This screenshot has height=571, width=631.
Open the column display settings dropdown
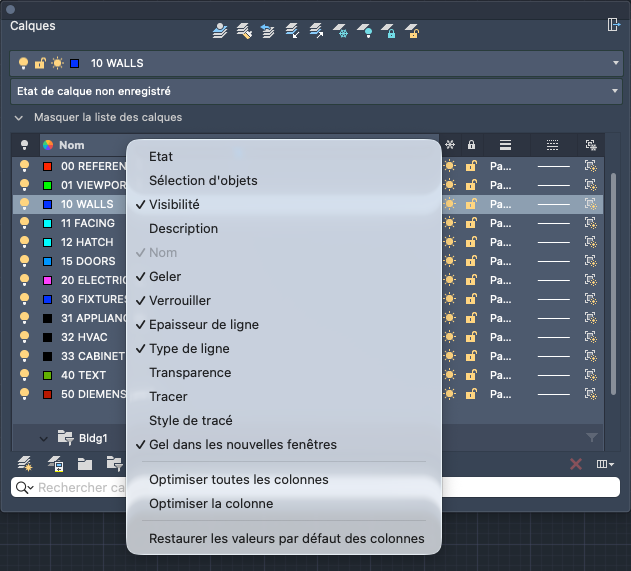click(605, 464)
